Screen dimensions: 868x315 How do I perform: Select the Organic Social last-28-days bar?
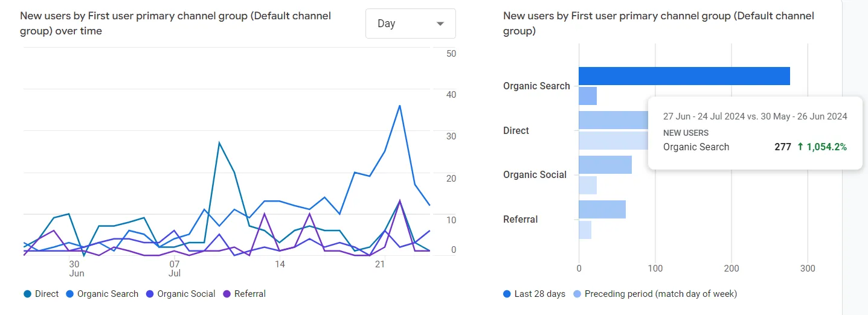click(x=605, y=165)
